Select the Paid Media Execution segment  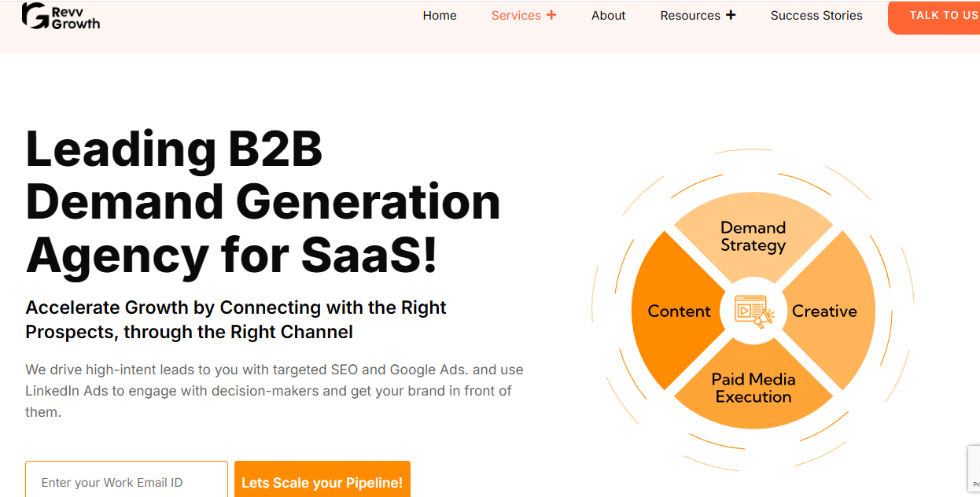[x=753, y=388]
